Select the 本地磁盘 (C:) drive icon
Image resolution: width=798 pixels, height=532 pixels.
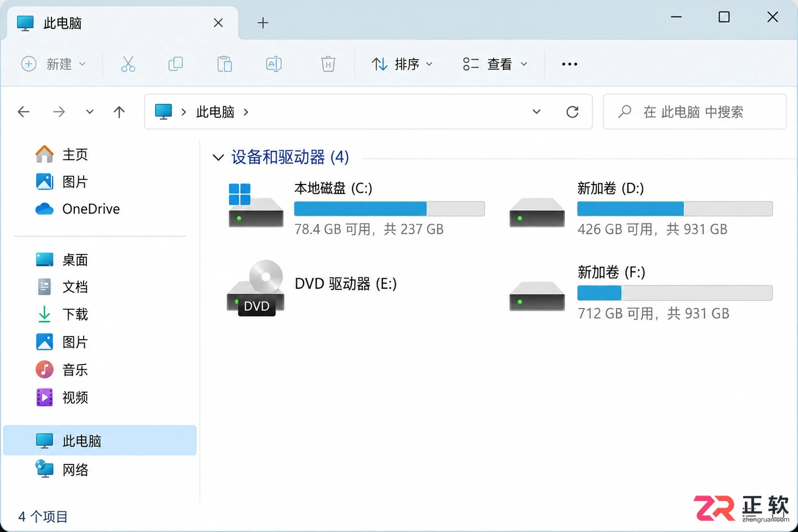pos(255,206)
